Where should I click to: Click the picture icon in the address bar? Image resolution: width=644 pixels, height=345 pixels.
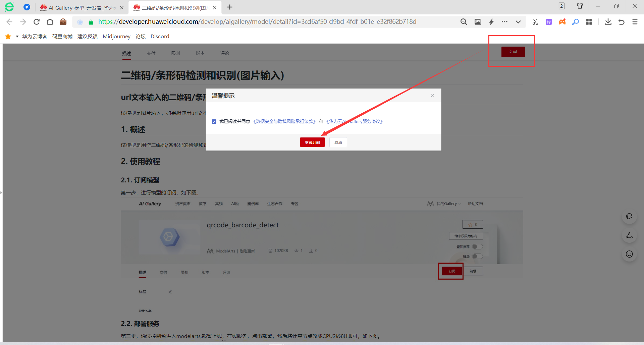tap(478, 22)
